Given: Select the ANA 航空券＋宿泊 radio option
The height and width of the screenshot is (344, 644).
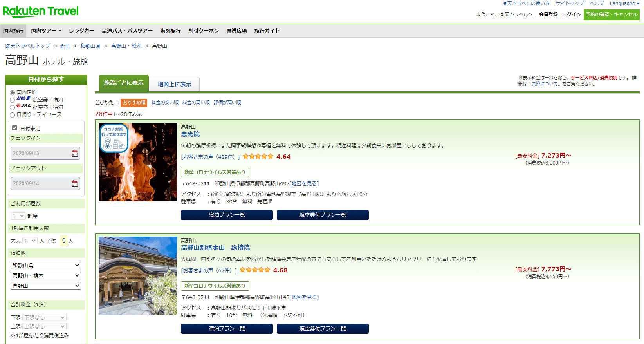Looking at the screenshot, I should coord(13,100).
